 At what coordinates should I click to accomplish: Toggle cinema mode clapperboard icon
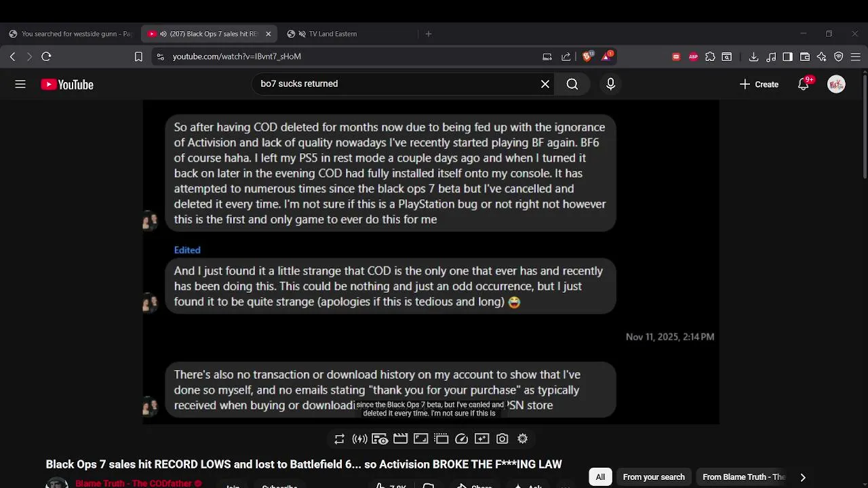[401, 439]
